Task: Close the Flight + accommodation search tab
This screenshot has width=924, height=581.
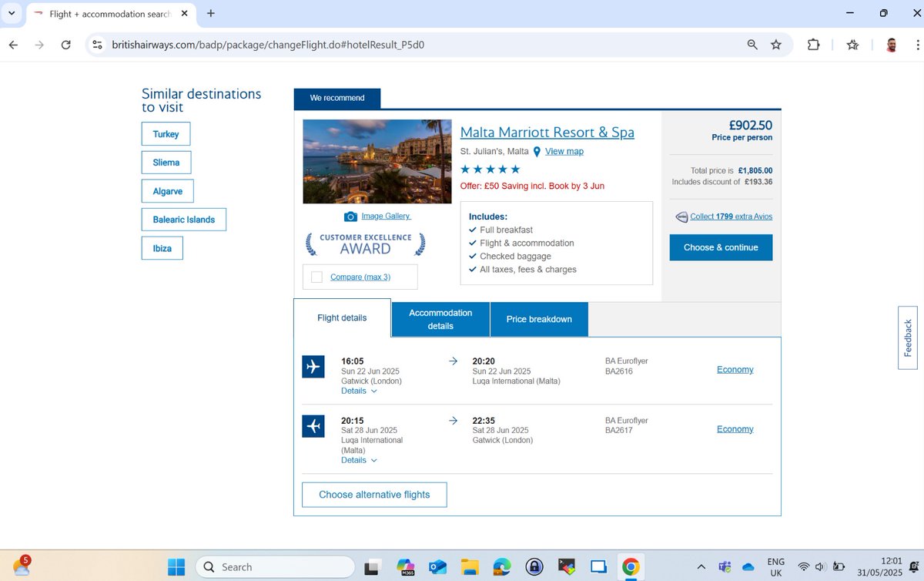Action: coord(184,13)
